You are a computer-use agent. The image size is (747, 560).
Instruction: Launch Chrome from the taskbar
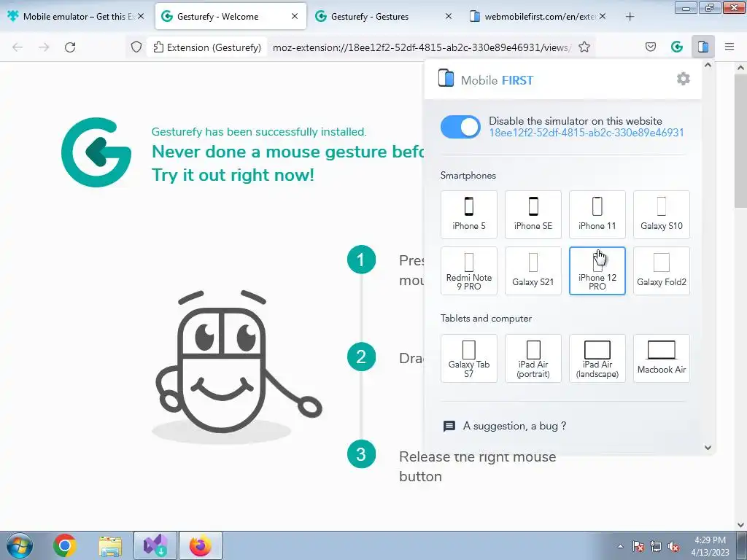click(65, 545)
